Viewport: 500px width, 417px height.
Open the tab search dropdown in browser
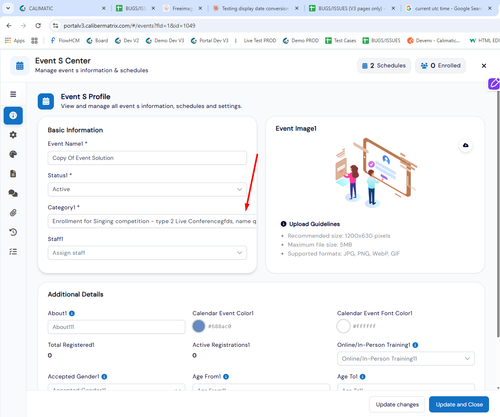(8, 8)
